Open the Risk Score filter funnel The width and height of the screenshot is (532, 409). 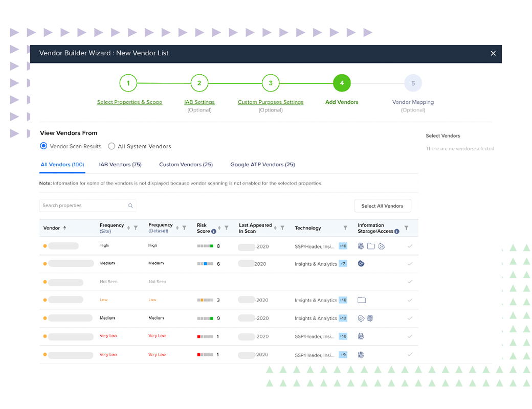click(226, 228)
